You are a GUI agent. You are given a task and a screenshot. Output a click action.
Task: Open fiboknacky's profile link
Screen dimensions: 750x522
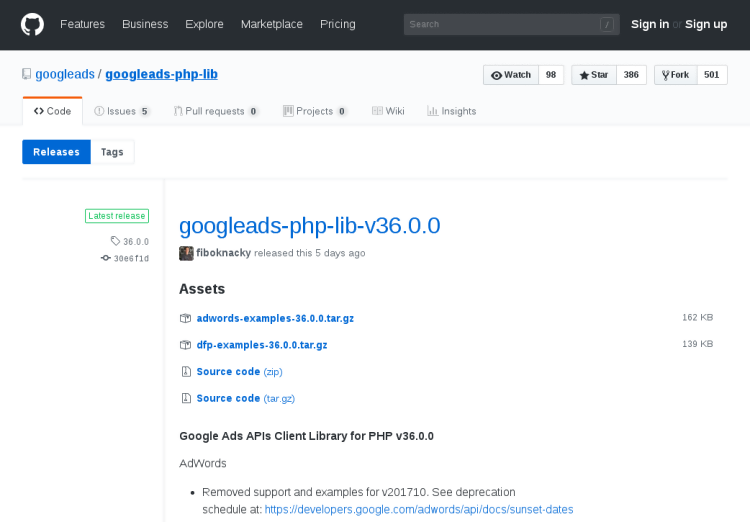click(223, 253)
